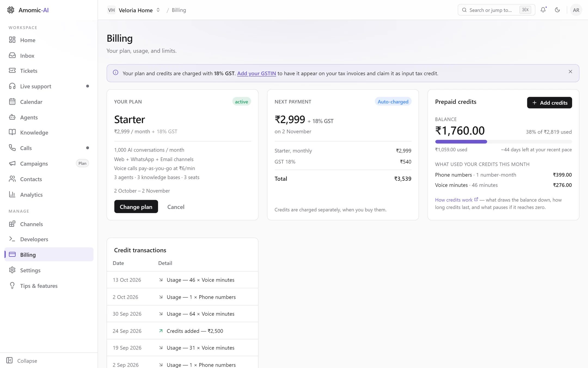This screenshot has height=368, width=588.
Task: Open Developers via the terminal icon
Action: pyautogui.click(x=12, y=239)
